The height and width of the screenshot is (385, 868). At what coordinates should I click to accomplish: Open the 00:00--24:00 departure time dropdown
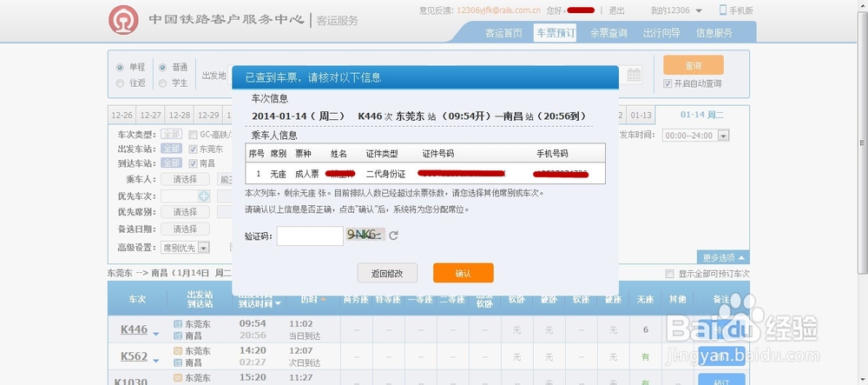tap(696, 136)
